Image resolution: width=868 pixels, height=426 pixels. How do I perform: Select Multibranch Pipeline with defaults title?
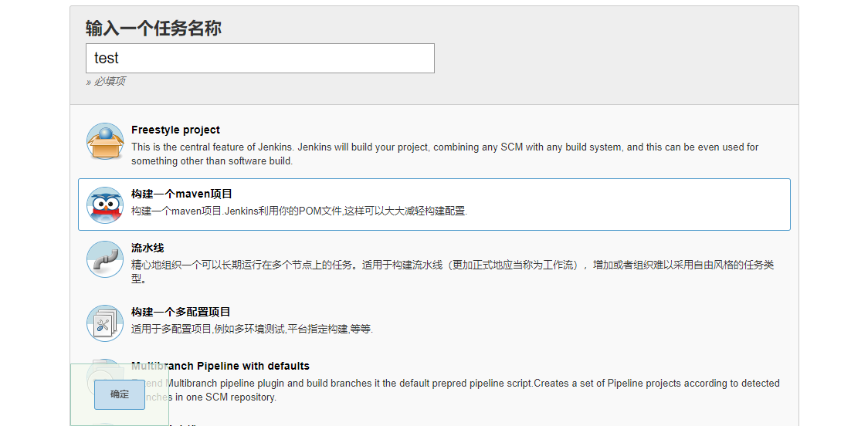[x=220, y=367]
